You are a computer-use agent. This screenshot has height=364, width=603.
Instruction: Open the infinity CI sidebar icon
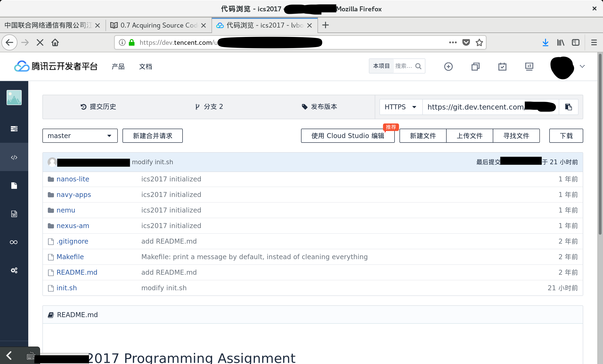tap(14, 242)
